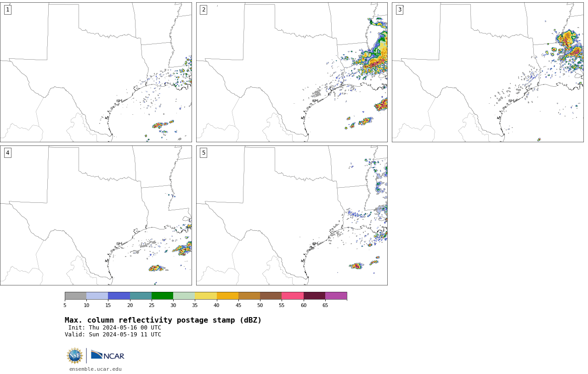Open ensemble member 1 reflectivity map
Viewport: 588px width, 374px height.
pyautogui.click(x=96, y=72)
